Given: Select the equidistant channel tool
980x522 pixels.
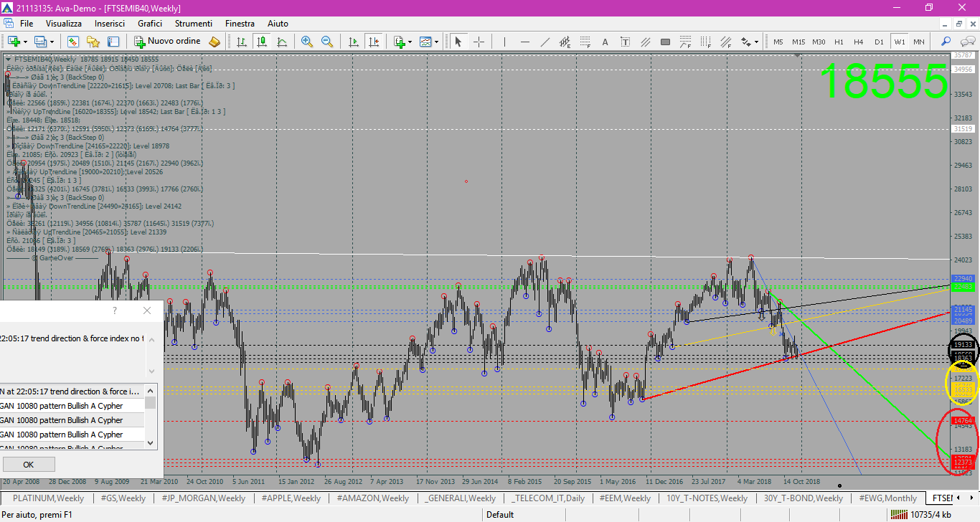Looking at the screenshot, I should click(x=565, y=42).
